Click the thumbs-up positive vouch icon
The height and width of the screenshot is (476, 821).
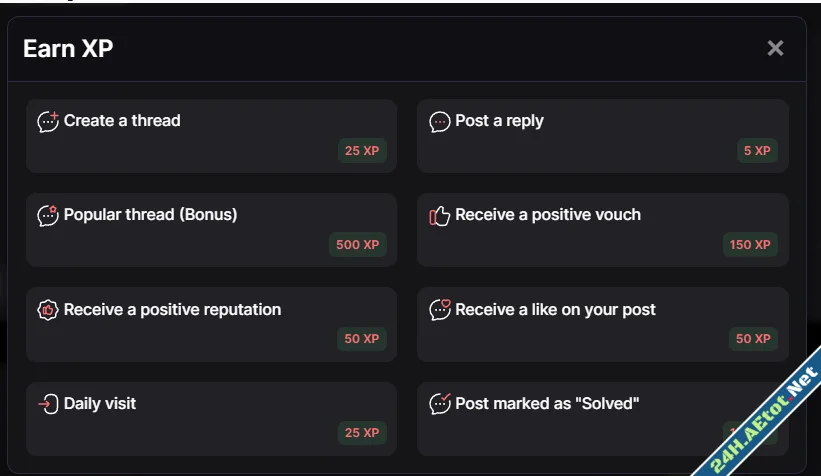click(x=440, y=216)
